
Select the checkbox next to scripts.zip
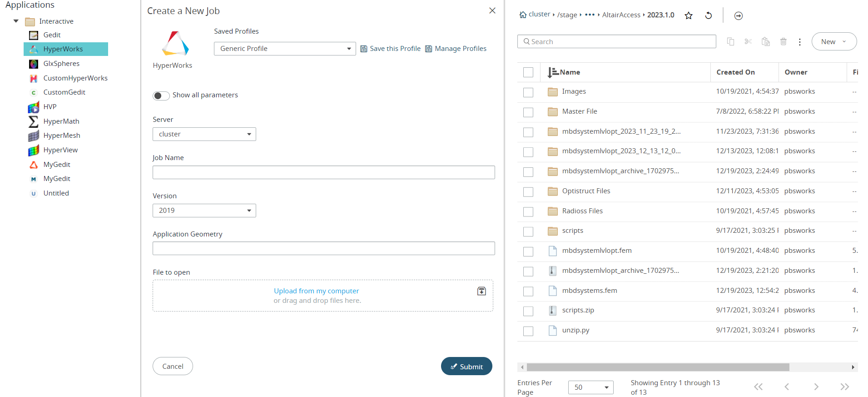pyautogui.click(x=528, y=311)
